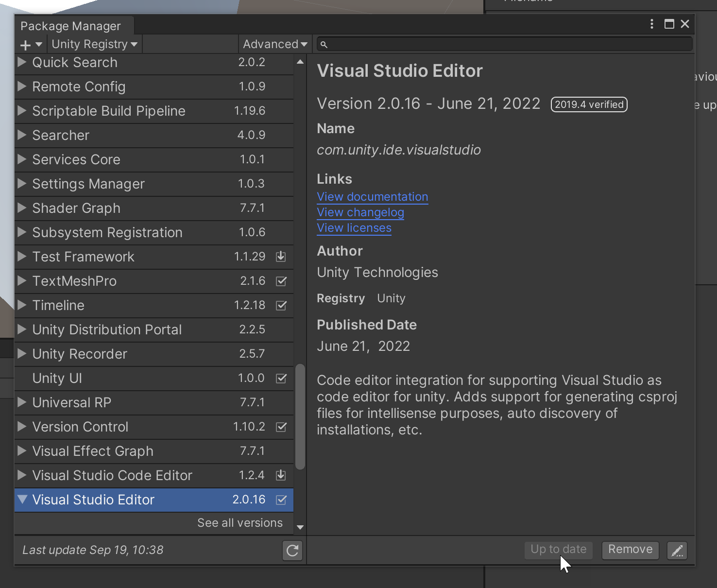The image size is (717, 588).
Task: Click the edit package pencil icon
Action: tap(677, 551)
